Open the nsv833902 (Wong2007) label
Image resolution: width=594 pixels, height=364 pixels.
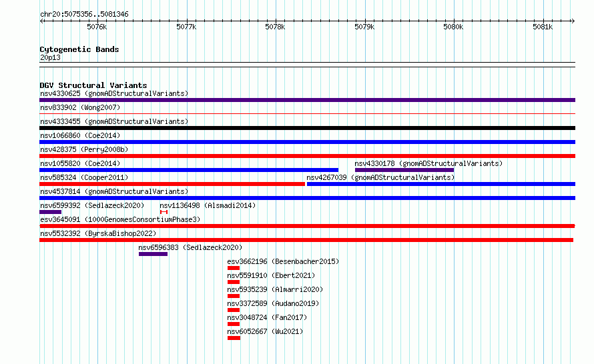pos(80,107)
